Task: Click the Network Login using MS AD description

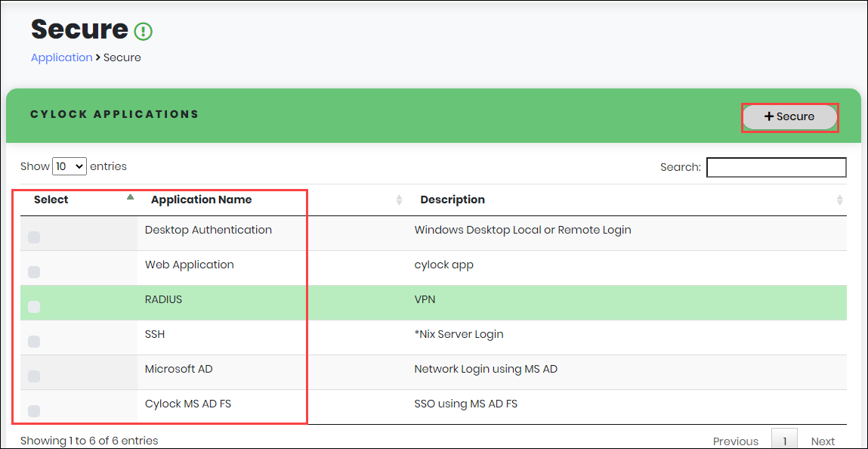Action: (486, 370)
